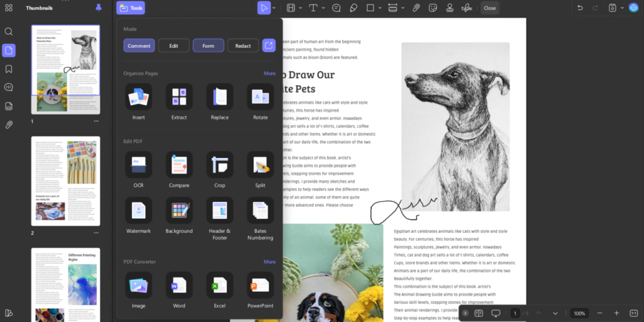The width and height of the screenshot is (644, 322).
Task: Click the Watermark tool icon
Action: (138, 211)
